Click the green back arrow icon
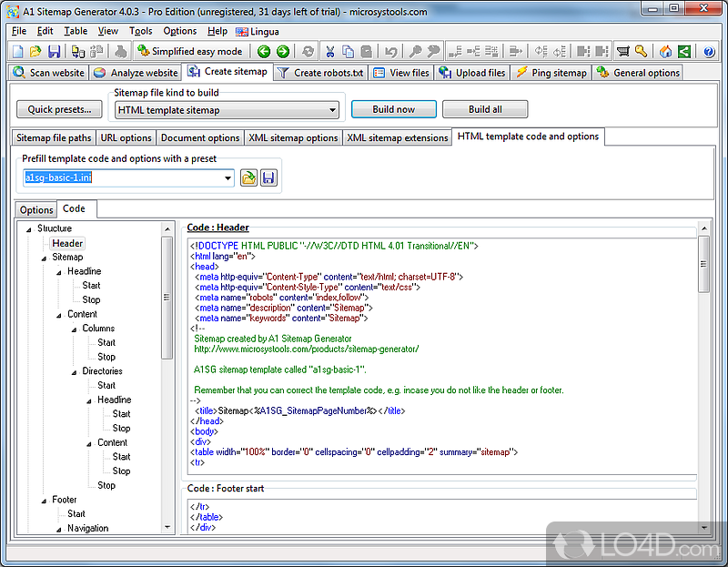 click(264, 52)
